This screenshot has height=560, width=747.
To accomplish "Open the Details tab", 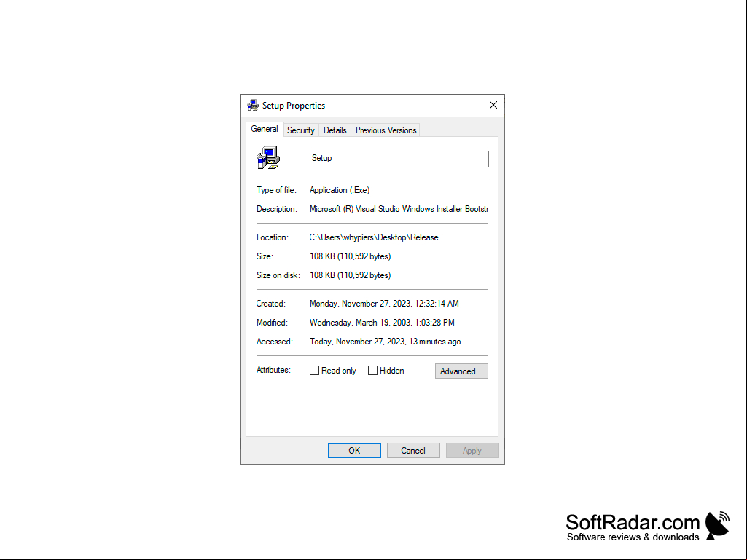I will point(335,130).
